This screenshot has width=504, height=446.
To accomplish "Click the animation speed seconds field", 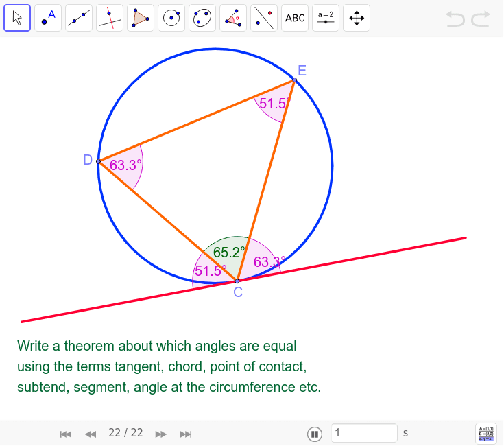I will click(363, 433).
